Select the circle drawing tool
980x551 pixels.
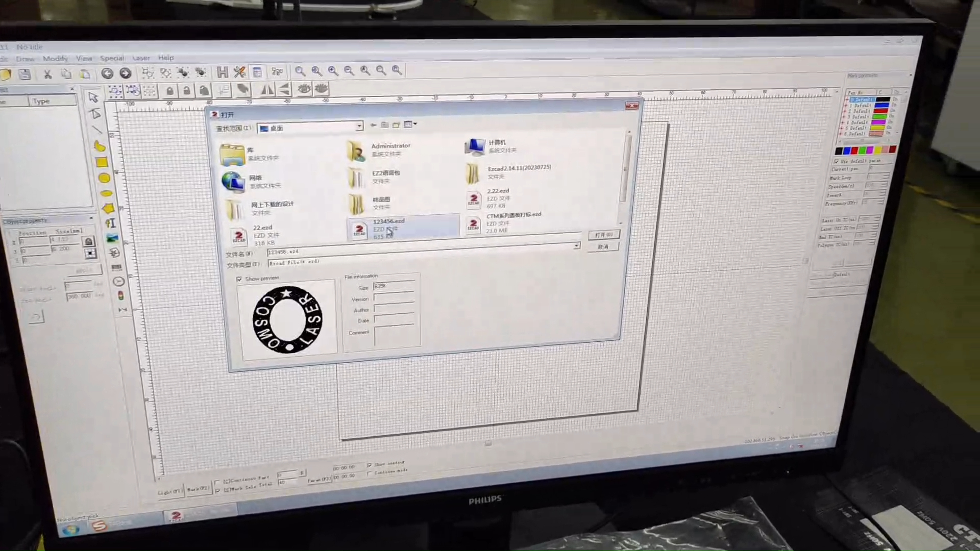tap(104, 178)
